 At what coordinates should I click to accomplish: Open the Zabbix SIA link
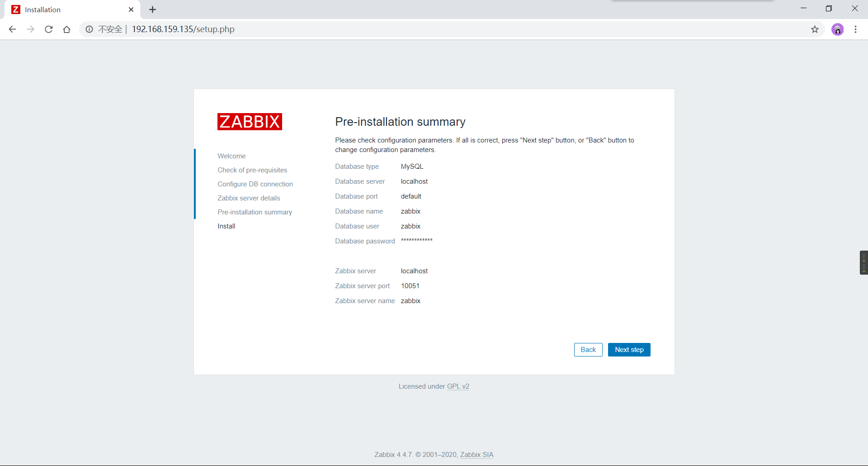pos(476,455)
